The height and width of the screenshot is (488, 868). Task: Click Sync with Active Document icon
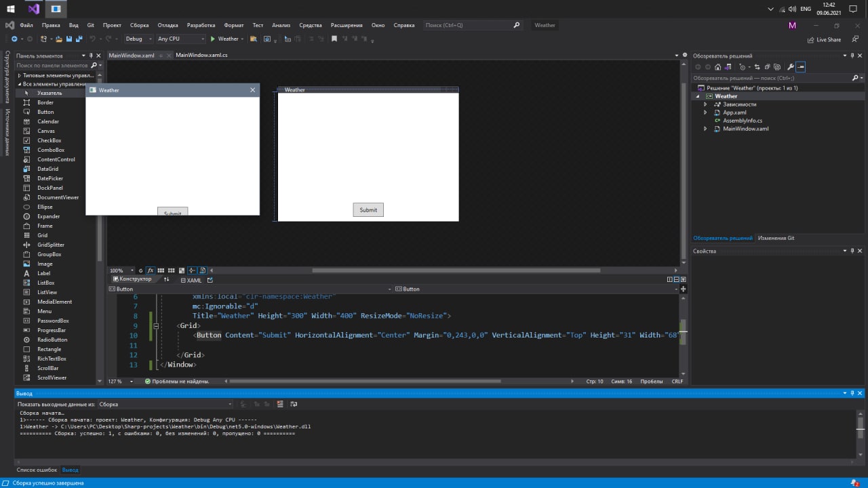pyautogui.click(x=757, y=66)
